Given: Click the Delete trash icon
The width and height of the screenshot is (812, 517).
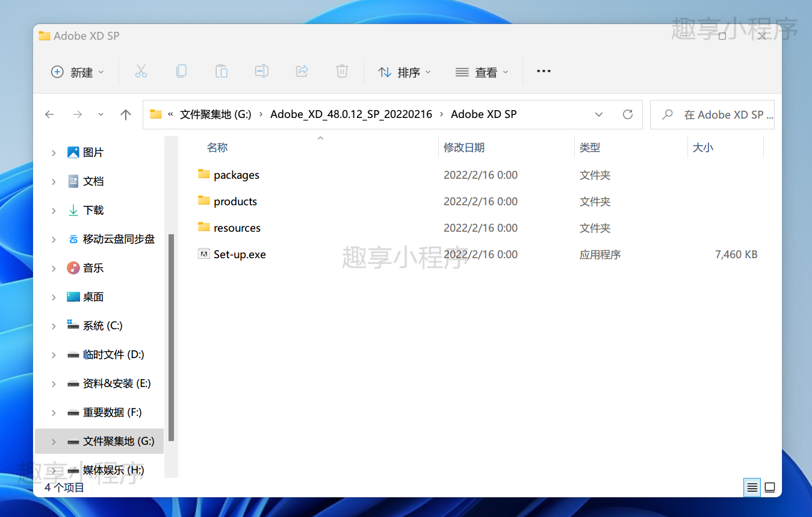Looking at the screenshot, I should [x=342, y=72].
